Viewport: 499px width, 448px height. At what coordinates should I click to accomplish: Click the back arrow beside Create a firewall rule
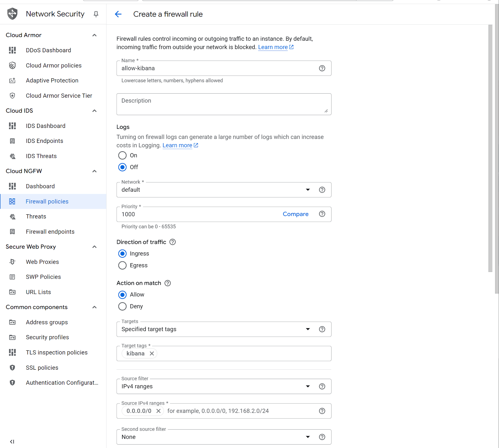point(118,14)
